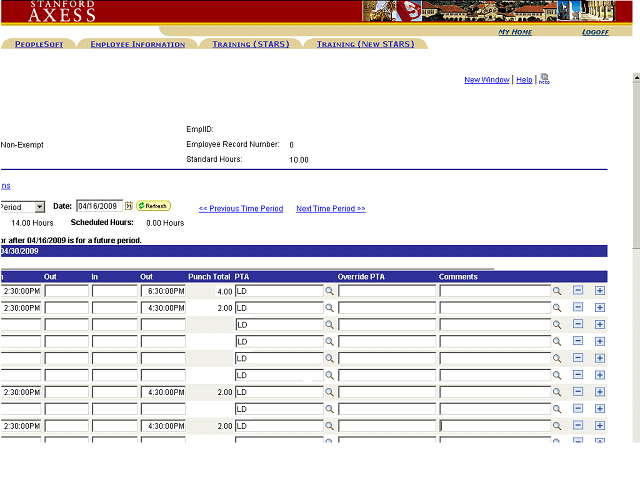Insert a row with the third row's plus icon
The image size is (640, 480).
pyautogui.click(x=600, y=325)
